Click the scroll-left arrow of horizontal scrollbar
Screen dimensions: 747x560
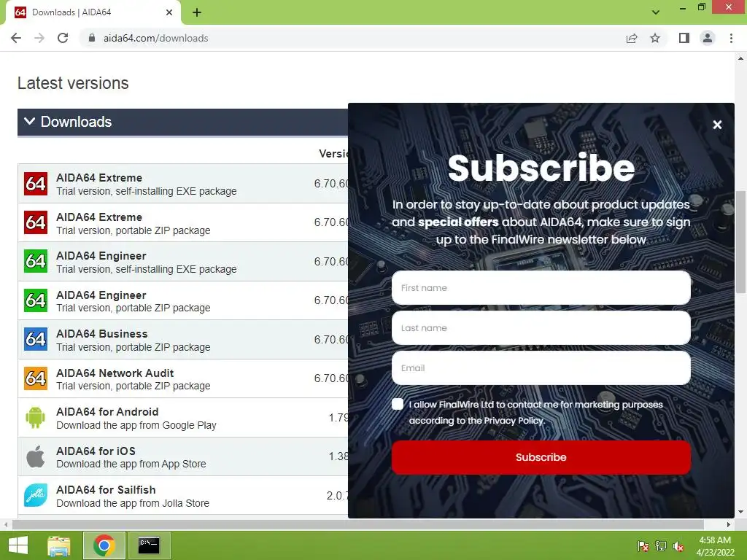coord(6,525)
